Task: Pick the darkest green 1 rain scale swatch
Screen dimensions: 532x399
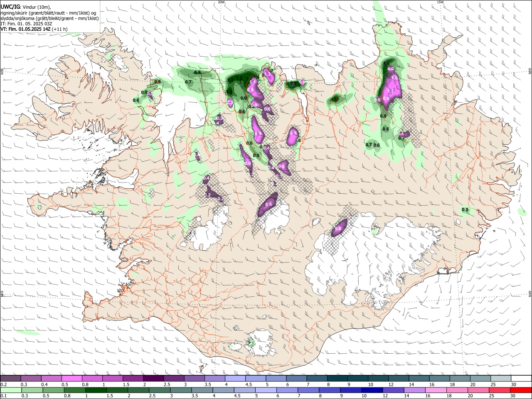Action: coord(96,390)
